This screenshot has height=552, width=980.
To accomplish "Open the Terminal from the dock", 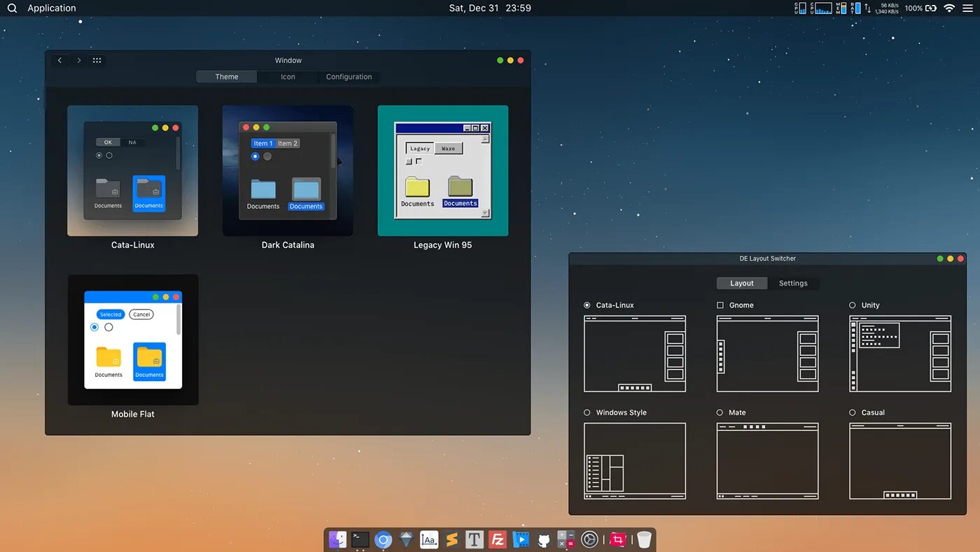I will coord(360,539).
